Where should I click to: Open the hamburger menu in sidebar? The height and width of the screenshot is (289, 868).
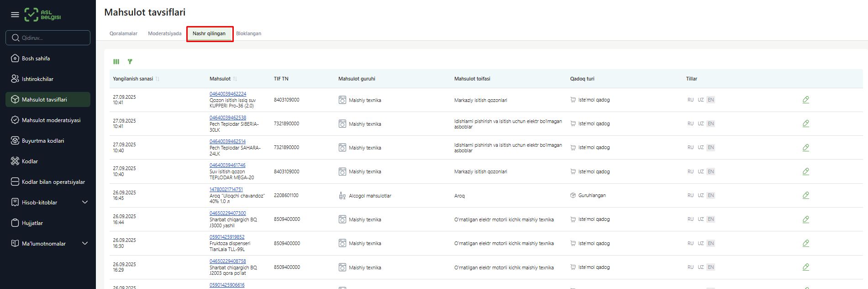coord(15,15)
